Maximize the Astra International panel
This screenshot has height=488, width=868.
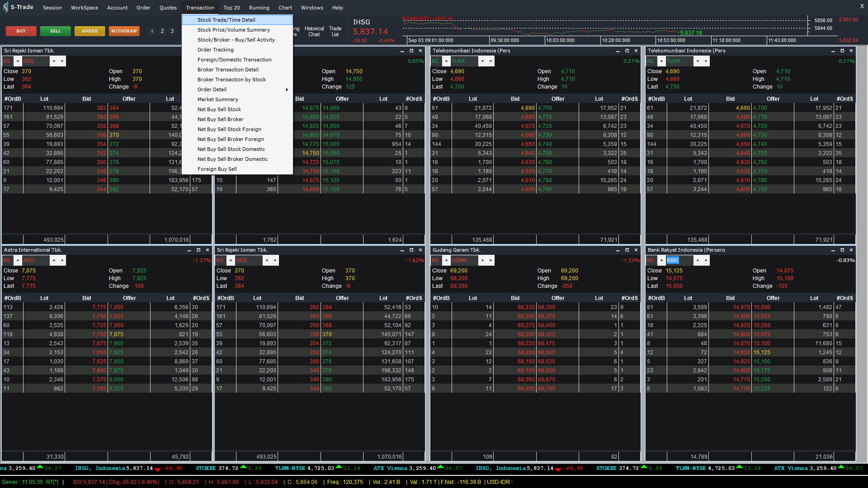coord(198,250)
